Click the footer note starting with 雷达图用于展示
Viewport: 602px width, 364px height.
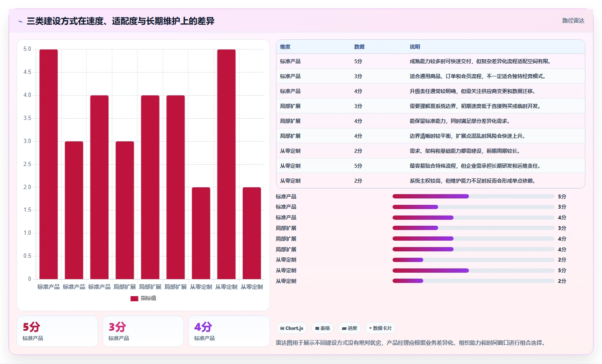pyautogui.click(x=410, y=343)
